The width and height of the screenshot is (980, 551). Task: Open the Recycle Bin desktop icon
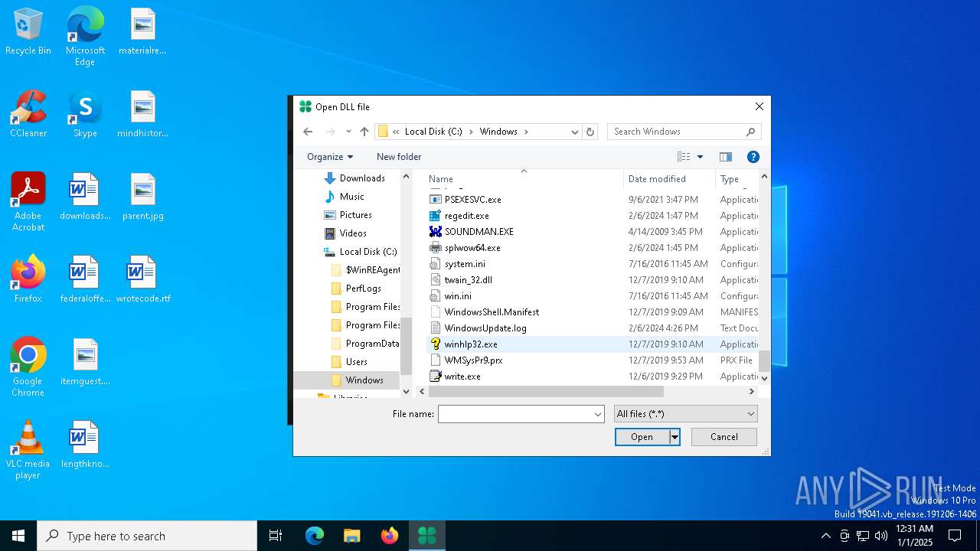tap(28, 32)
